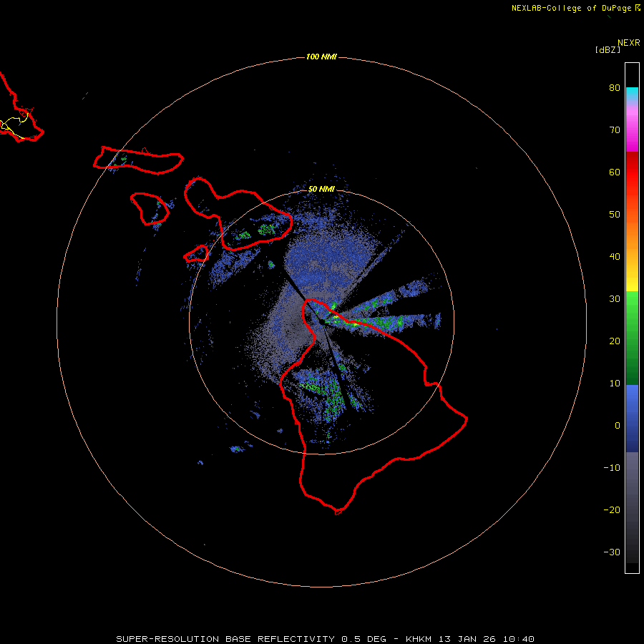Click the NEXLAB-College of DuPage label
This screenshot has height=644, width=644.
[571, 8]
